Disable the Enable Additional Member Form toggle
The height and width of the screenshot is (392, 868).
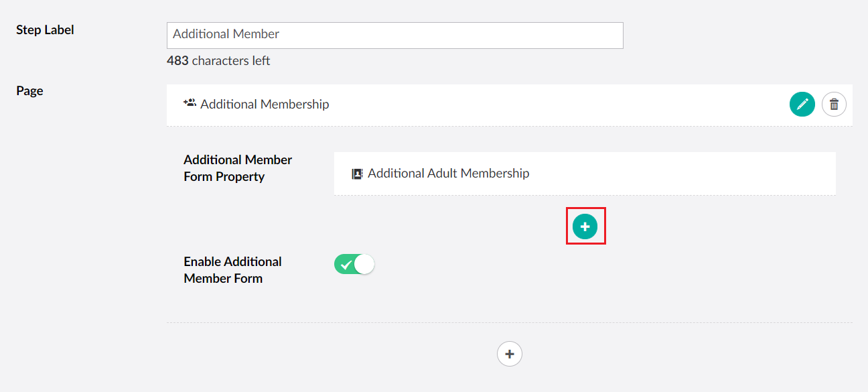(354, 265)
